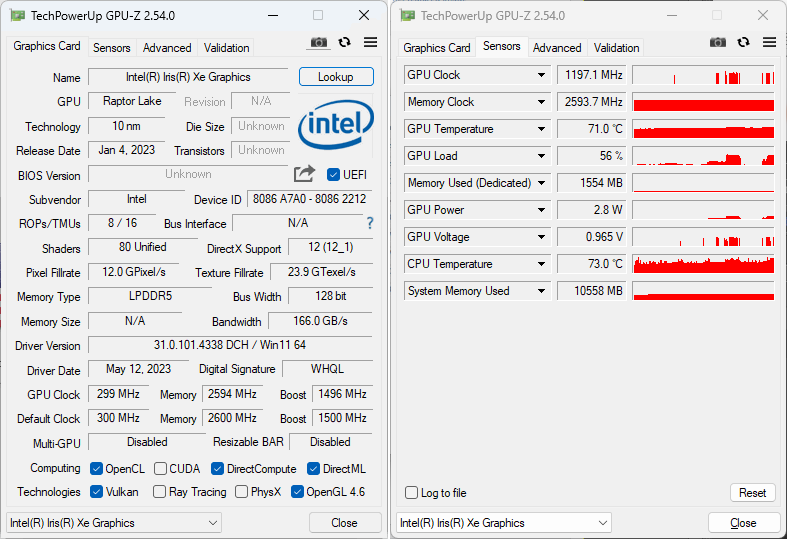
Task: Open the GPU Voltage sensor dropdown
Action: tap(541, 237)
